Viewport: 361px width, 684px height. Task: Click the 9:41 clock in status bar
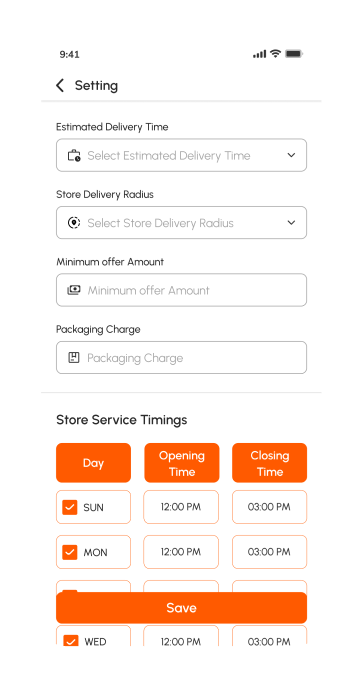[69, 55]
